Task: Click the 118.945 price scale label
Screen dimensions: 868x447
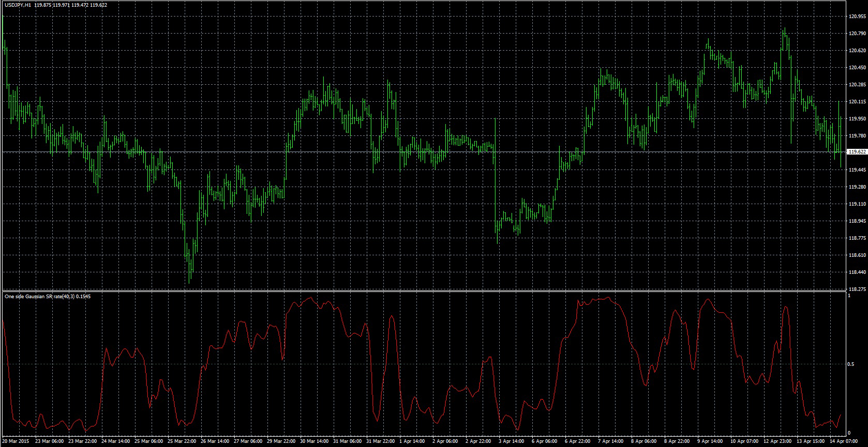Action: pos(857,221)
